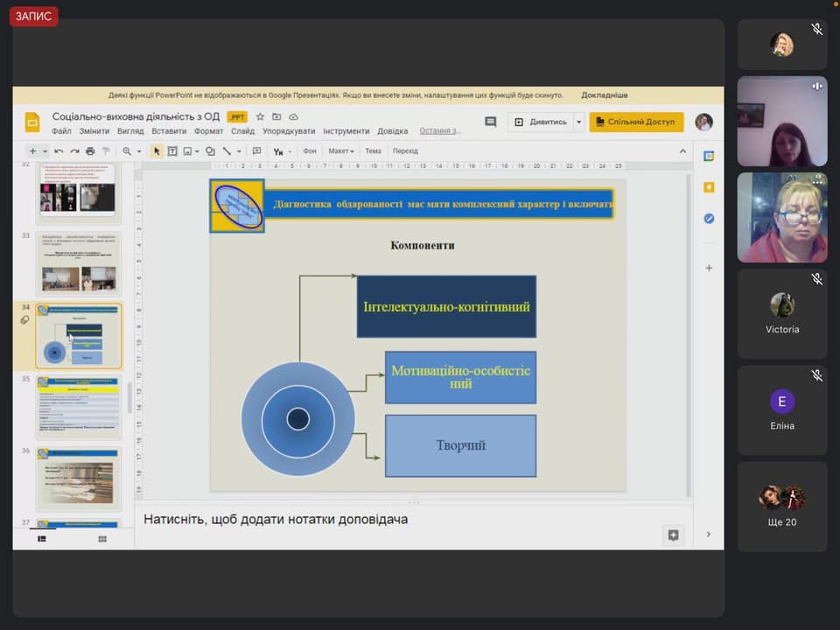
Task: Click the Докладніше link in banner
Action: coord(604,95)
